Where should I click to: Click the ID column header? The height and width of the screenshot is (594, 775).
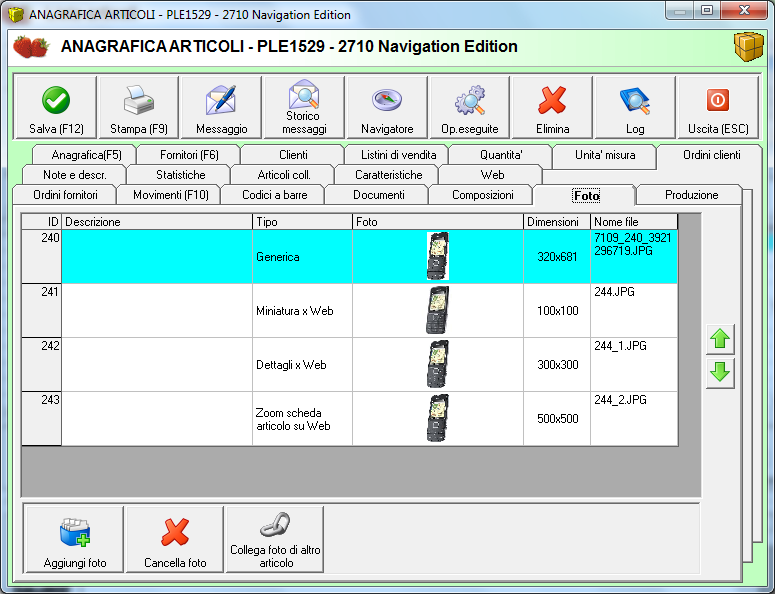[x=42, y=222]
